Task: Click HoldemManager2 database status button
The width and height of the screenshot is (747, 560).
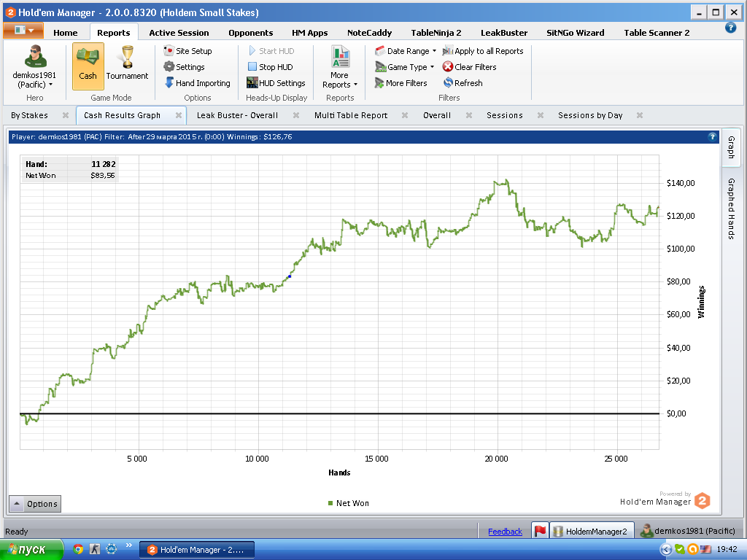Action: (592, 531)
